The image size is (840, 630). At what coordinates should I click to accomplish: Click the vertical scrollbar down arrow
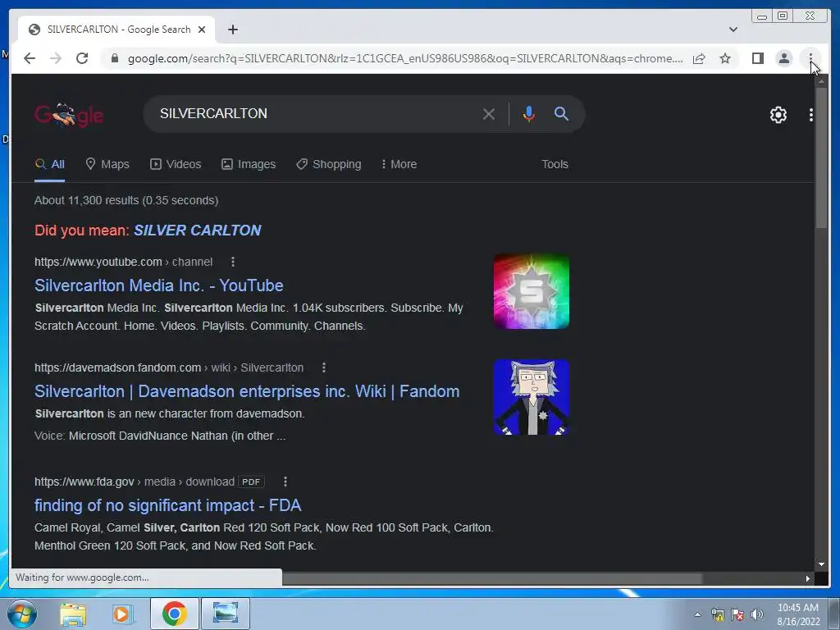pyautogui.click(x=821, y=564)
